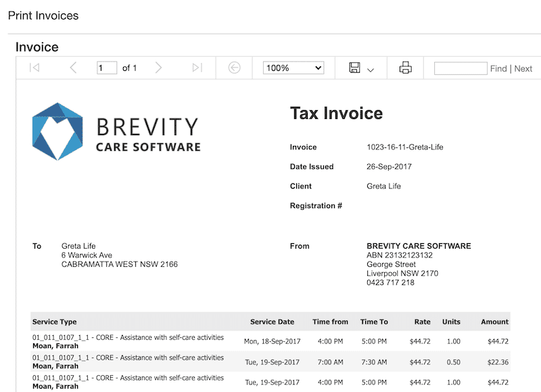
Task: Click the Brevity hexagon logo
Action: coord(57,131)
